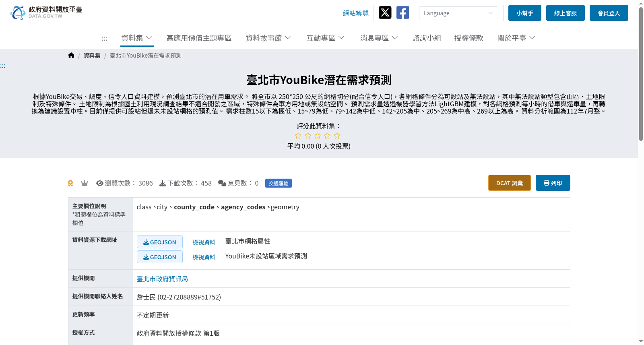This screenshot has height=345, width=644.
Task: Click the 更新頻率 row label
Action: tap(84, 314)
